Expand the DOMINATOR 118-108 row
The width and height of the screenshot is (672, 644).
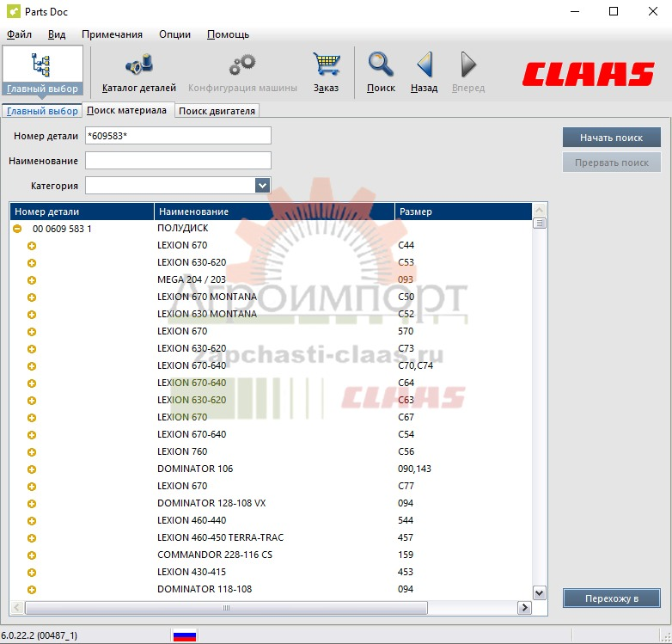(32, 590)
